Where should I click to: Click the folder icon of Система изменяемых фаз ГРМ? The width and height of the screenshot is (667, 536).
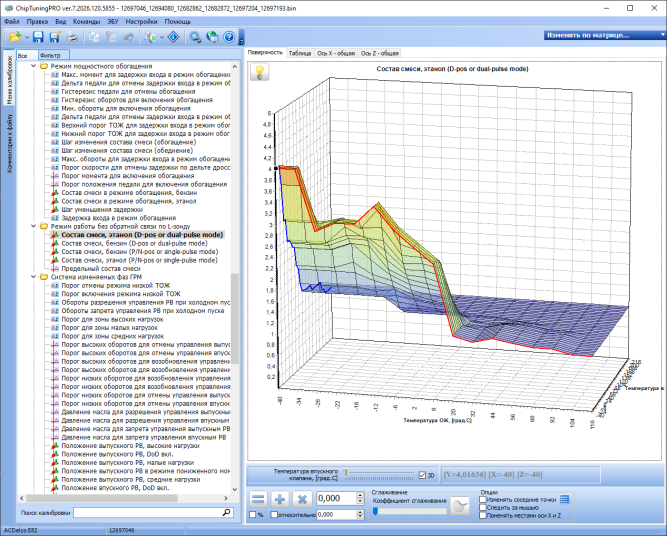(x=44, y=277)
